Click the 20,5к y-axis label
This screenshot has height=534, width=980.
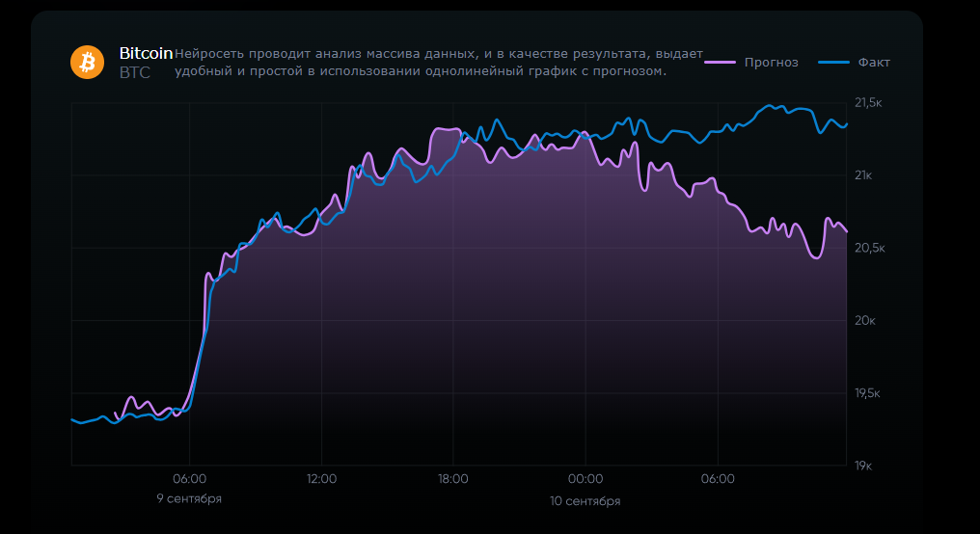click(869, 248)
